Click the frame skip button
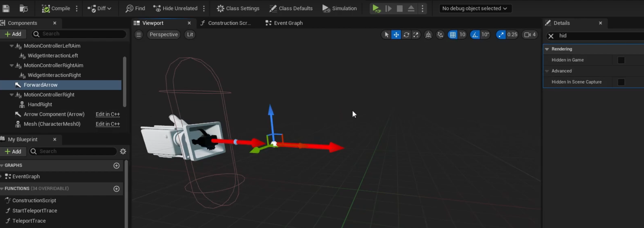The height and width of the screenshot is (228, 644). (x=388, y=8)
